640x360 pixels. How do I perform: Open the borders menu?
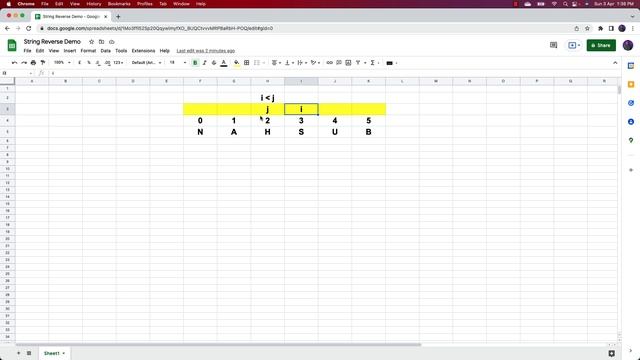(x=247, y=63)
